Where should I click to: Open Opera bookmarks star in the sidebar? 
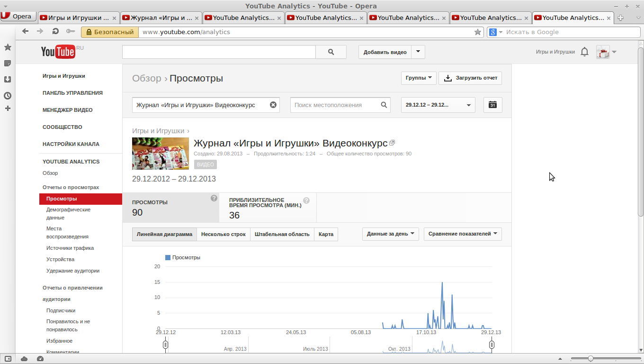[7, 47]
